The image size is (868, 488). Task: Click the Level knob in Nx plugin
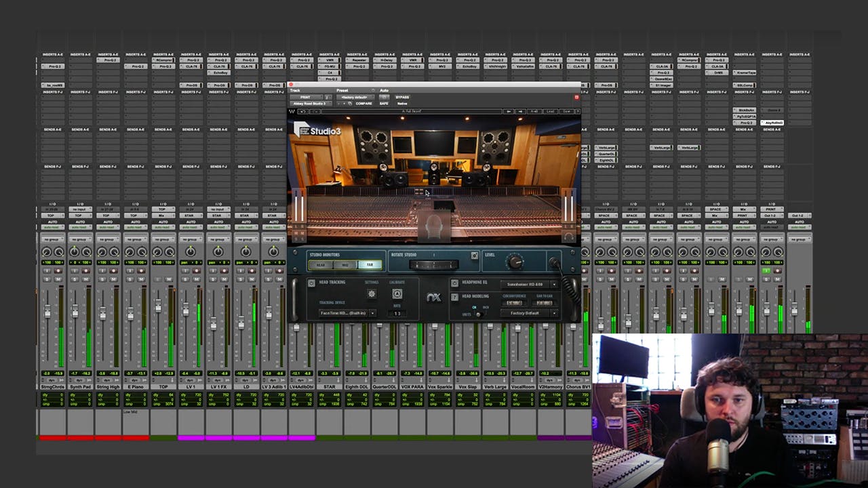coord(515,262)
